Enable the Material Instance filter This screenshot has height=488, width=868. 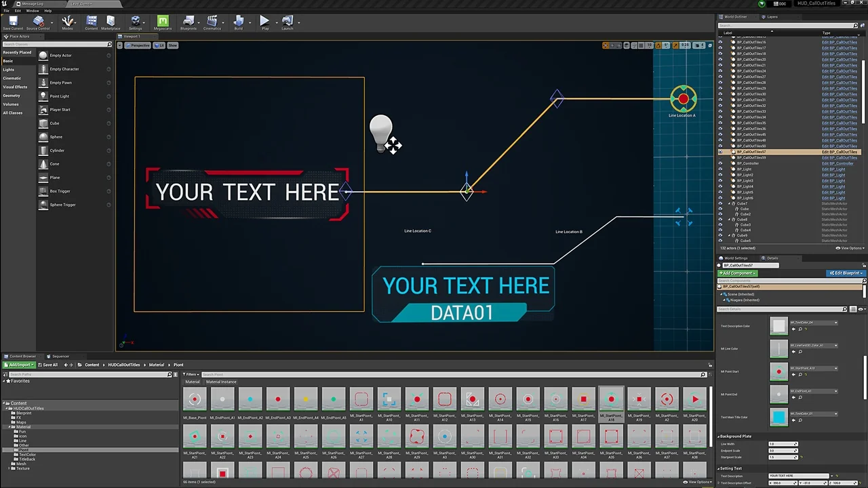221,382
